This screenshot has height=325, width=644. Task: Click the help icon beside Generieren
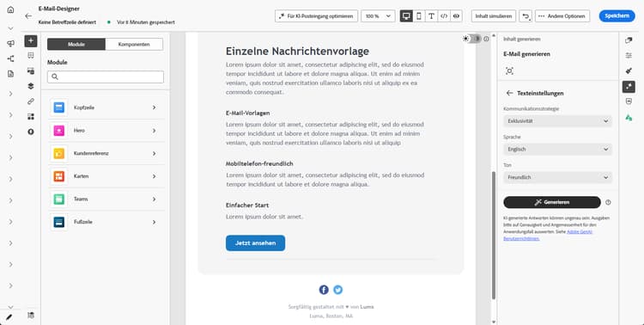[x=608, y=202]
